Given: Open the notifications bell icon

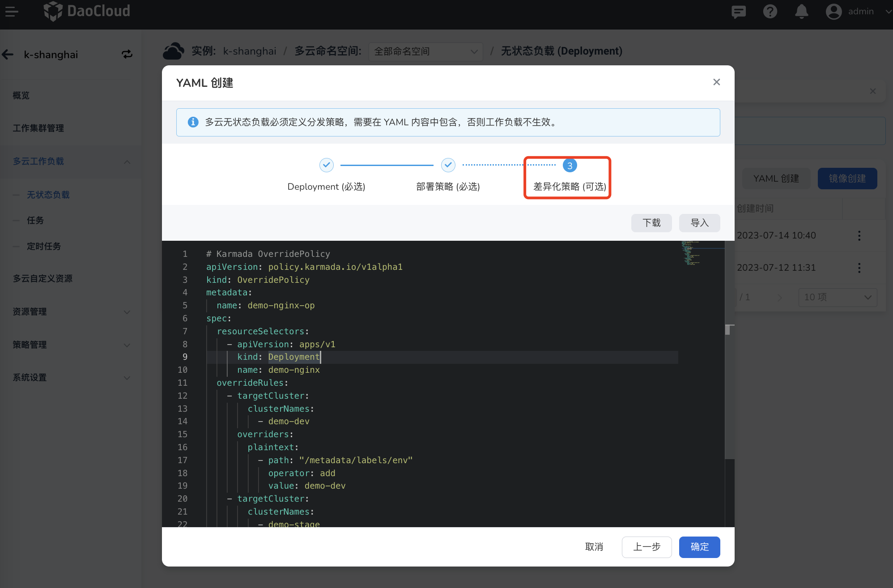Looking at the screenshot, I should click(x=802, y=12).
